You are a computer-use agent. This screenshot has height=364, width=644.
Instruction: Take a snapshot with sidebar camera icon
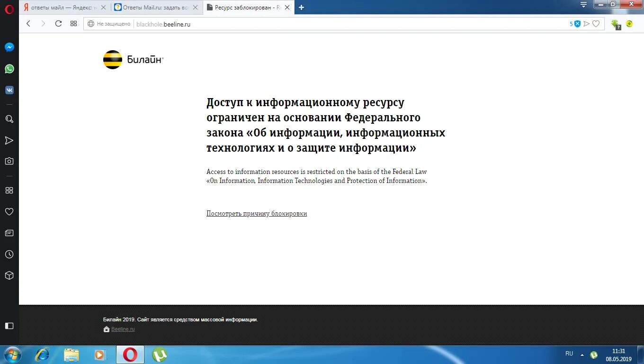9,161
